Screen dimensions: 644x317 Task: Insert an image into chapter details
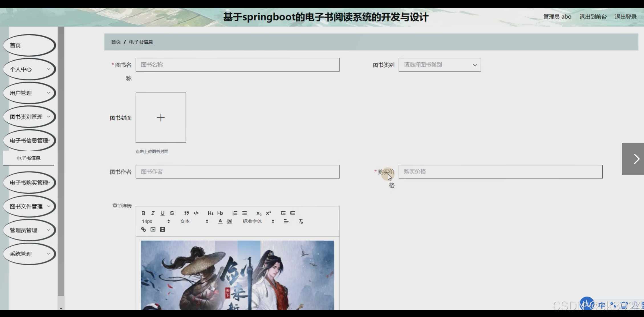click(x=153, y=230)
